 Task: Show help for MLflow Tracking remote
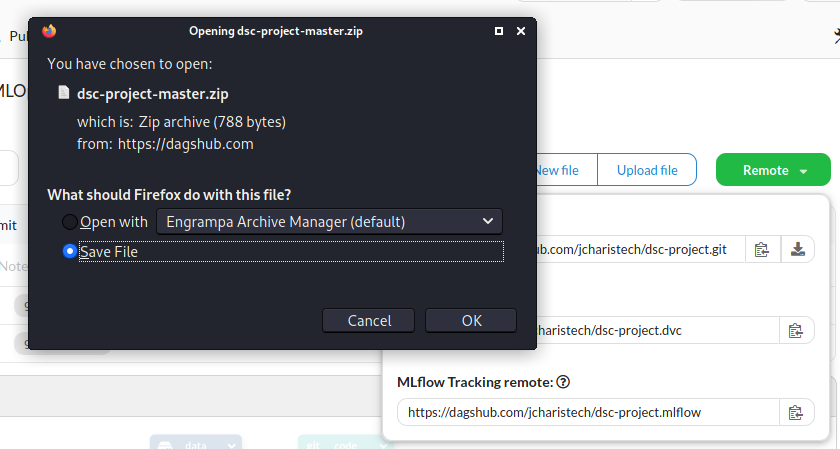click(563, 382)
